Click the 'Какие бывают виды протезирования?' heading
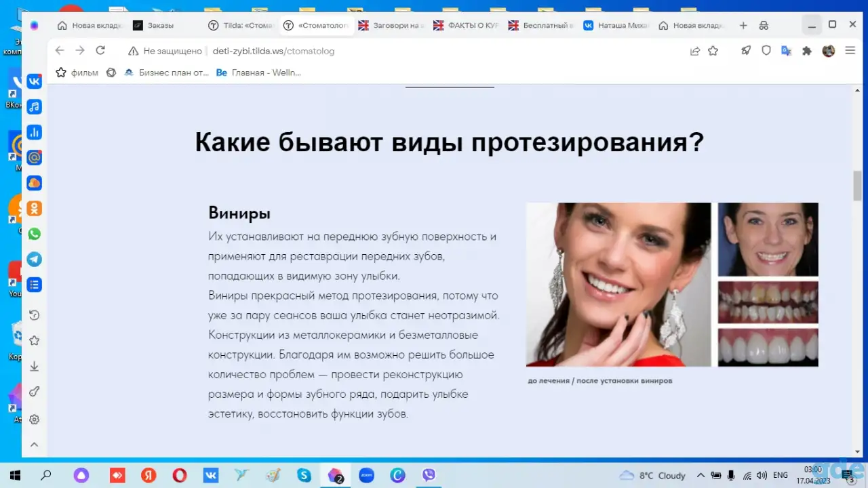The width and height of the screenshot is (868, 488). point(450,143)
